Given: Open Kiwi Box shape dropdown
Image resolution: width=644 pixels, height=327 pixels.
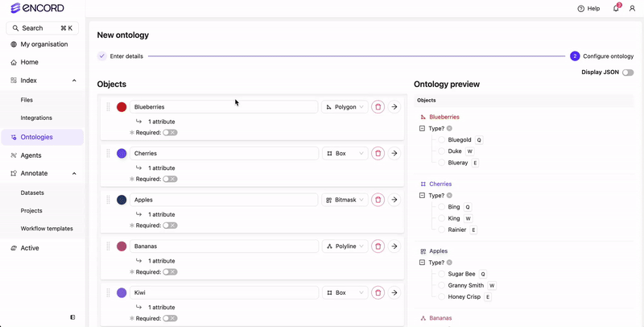Looking at the screenshot, I should tap(345, 292).
